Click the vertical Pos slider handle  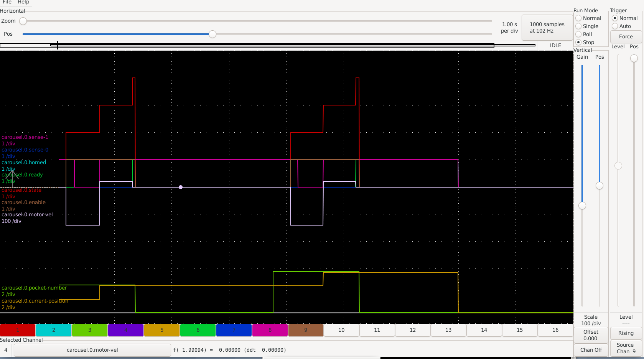tap(600, 186)
